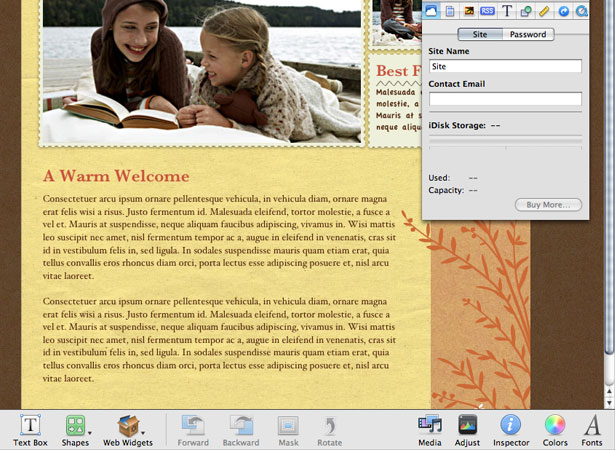615x450 pixels.
Task: Open the Fonts panel
Action: pos(592,430)
